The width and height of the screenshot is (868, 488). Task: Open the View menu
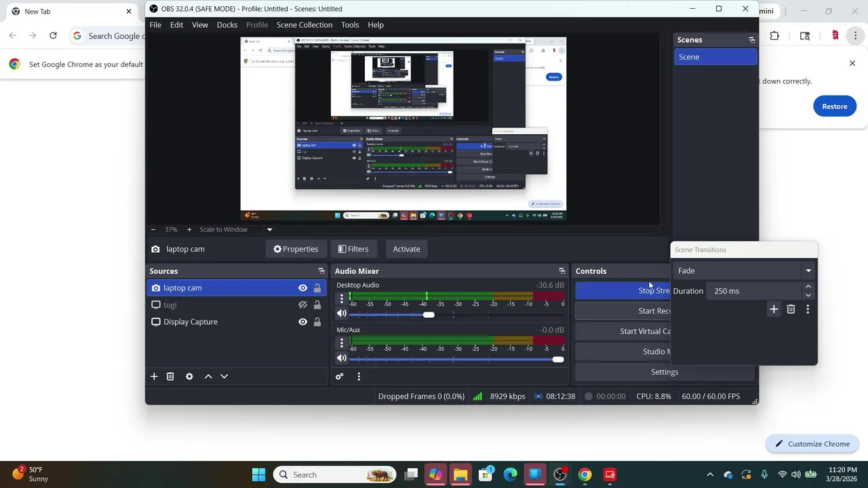[x=200, y=25]
